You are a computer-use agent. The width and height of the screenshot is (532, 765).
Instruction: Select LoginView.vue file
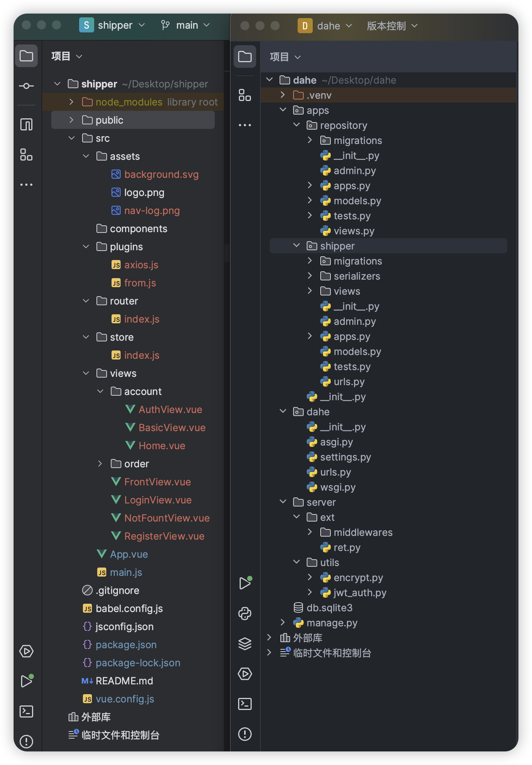click(x=157, y=500)
